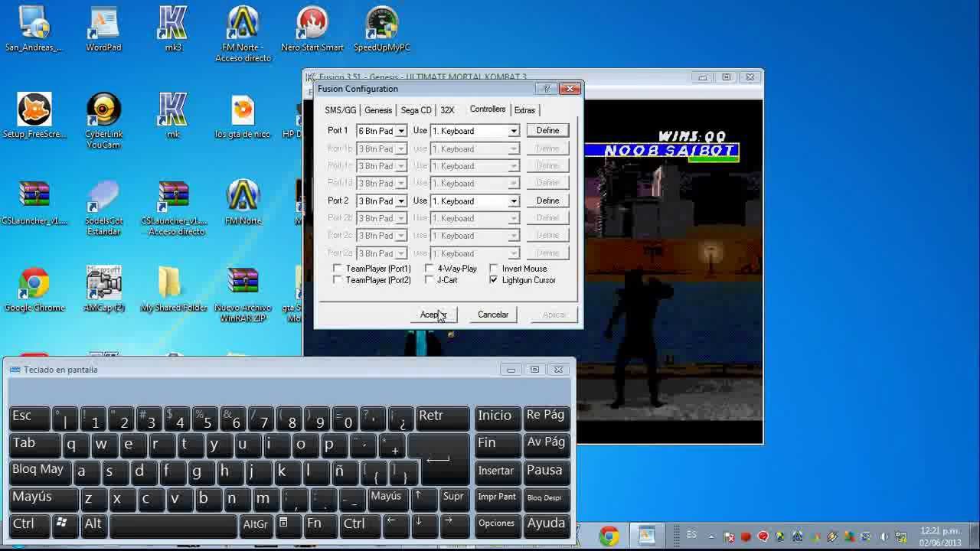Toggle left Mayús key on on-screen keyboard
The width and height of the screenshot is (980, 551).
(x=44, y=498)
